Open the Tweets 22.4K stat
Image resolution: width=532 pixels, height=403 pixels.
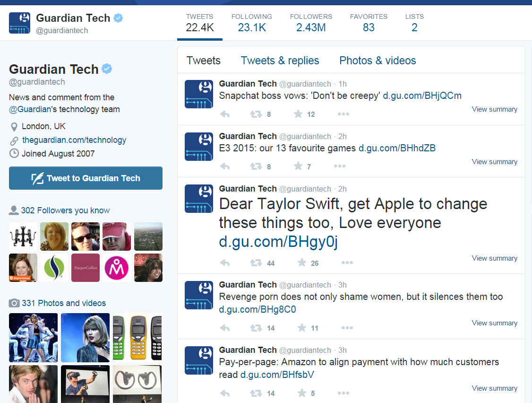tap(200, 23)
